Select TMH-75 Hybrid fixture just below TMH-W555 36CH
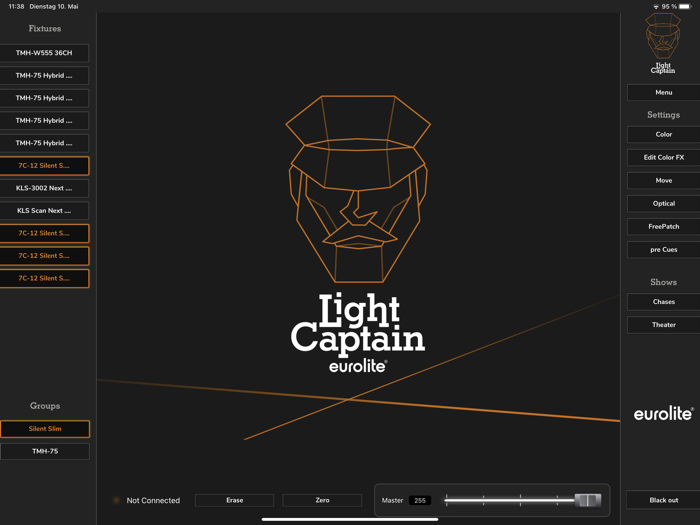The height and width of the screenshot is (525, 700). point(44,75)
